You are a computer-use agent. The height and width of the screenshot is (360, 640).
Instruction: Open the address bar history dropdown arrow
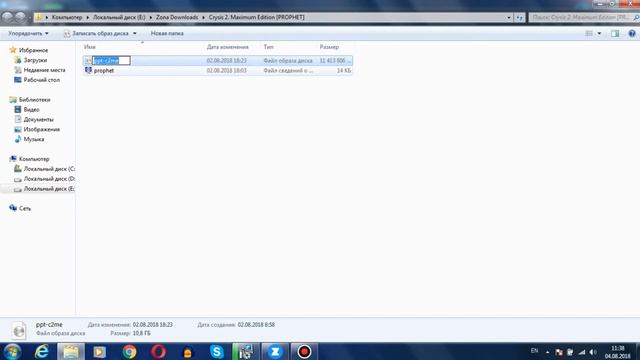pyautogui.click(x=509, y=18)
